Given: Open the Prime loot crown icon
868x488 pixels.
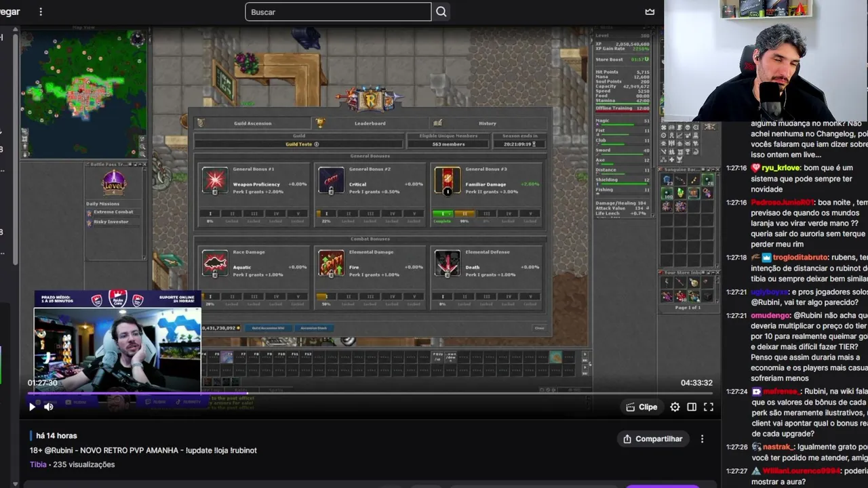Looking at the screenshot, I should pos(650,12).
